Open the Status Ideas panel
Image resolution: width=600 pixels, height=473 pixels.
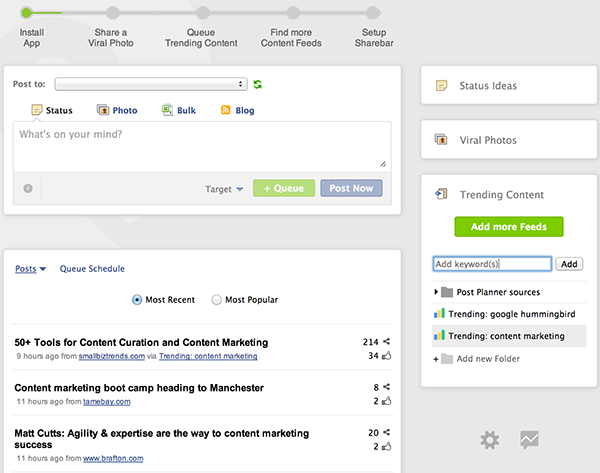pos(509,85)
